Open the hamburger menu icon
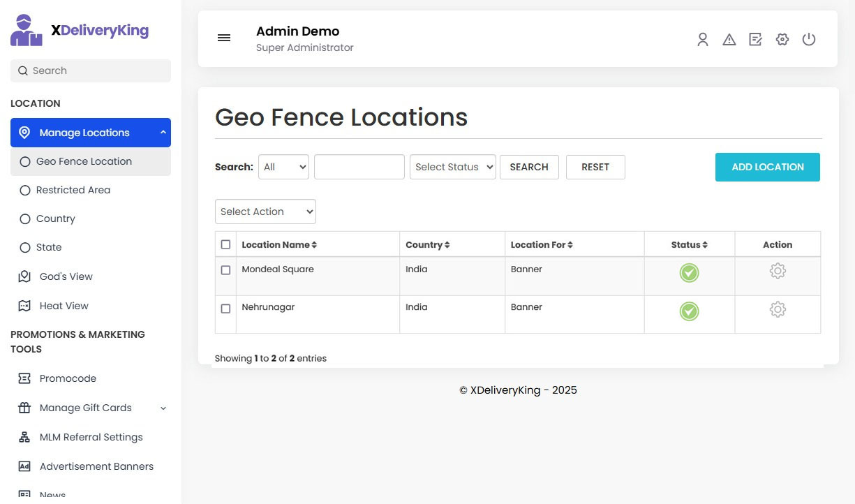This screenshot has height=504, width=855. (x=224, y=38)
